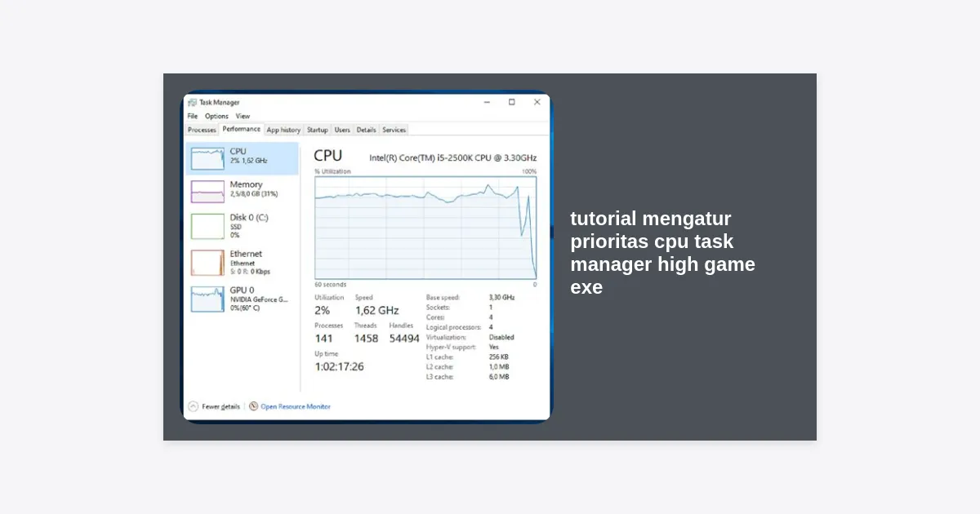Select the CPU mini graph thumbnail

tap(207, 158)
